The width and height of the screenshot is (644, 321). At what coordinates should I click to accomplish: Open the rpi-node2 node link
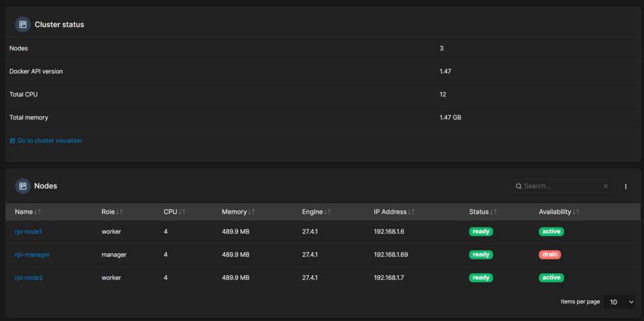click(x=29, y=278)
